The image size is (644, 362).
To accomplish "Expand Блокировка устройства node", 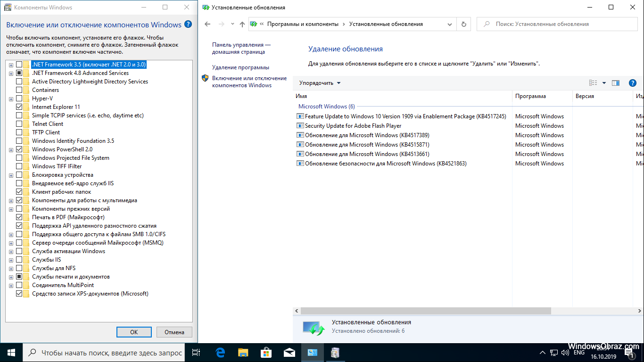I will (11, 175).
